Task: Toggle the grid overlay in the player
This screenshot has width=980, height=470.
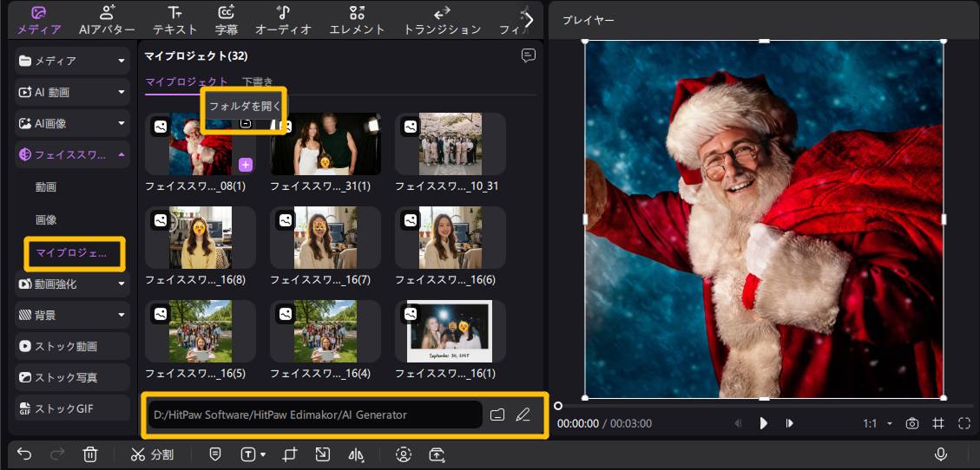Action: coord(938,423)
